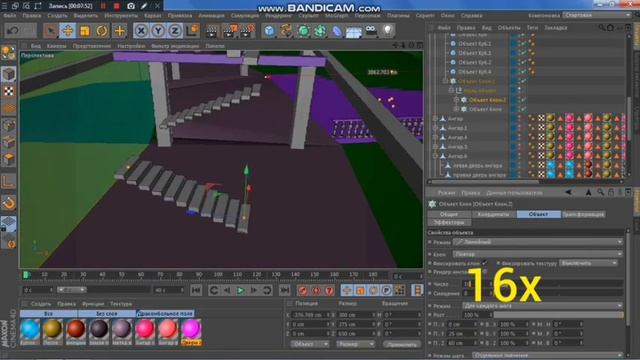Open the MoGraph menu

[x=337, y=16]
